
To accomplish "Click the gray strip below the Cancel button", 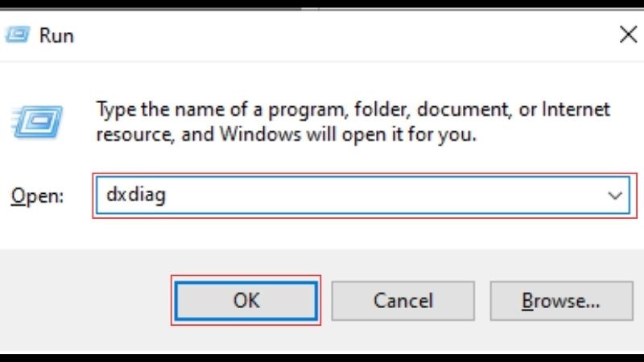I will click(x=403, y=338).
